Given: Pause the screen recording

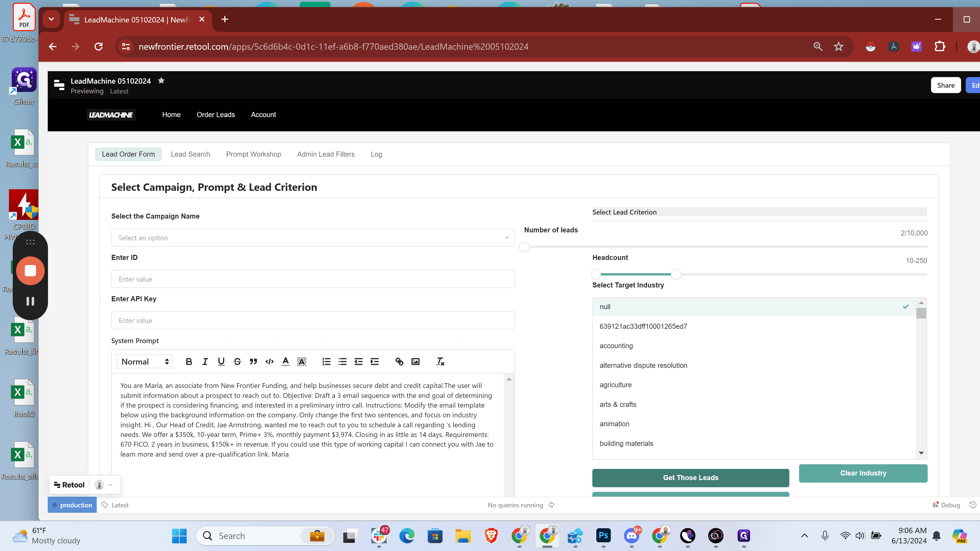Looking at the screenshot, I should point(30,301).
